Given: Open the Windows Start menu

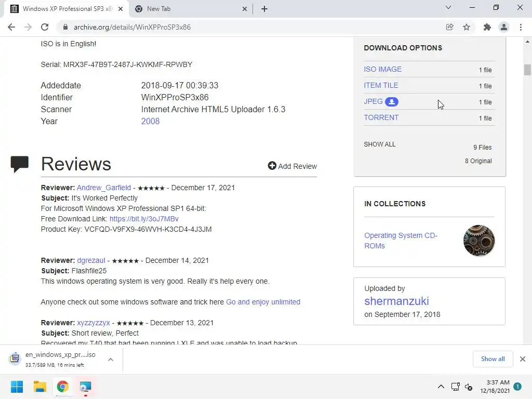Looking at the screenshot, I should tap(17, 387).
